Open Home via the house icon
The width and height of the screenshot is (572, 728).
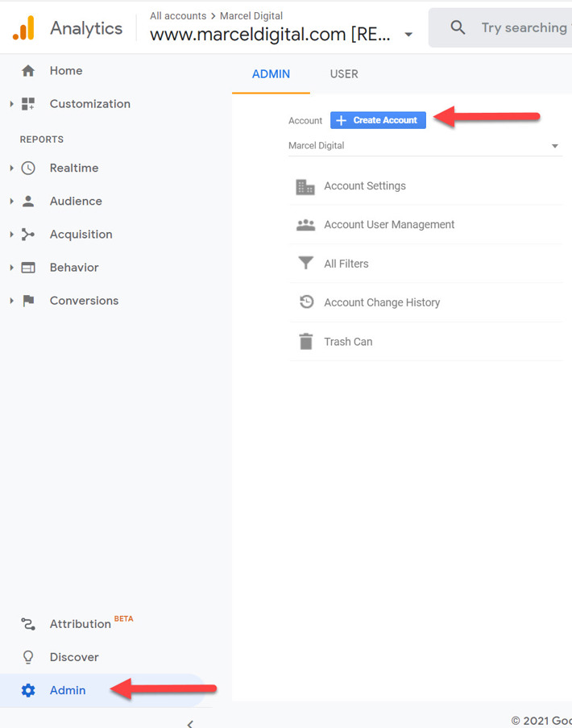tap(28, 71)
